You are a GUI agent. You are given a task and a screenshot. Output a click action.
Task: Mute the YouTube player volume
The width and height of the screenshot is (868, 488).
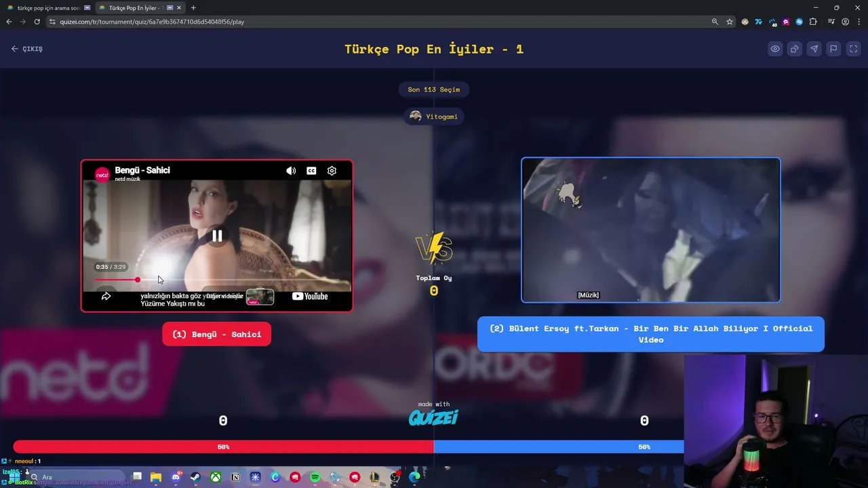pos(291,171)
